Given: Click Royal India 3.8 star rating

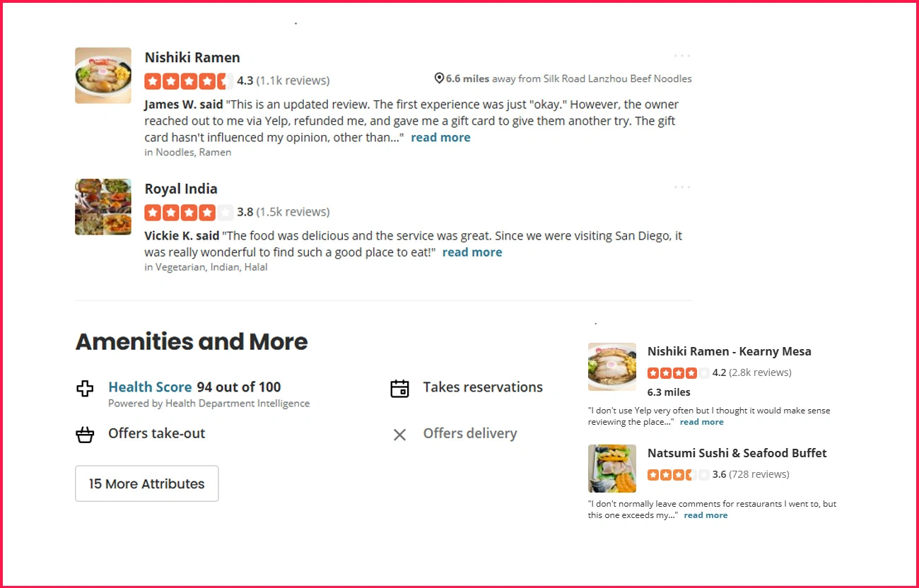Looking at the screenshot, I should [189, 213].
